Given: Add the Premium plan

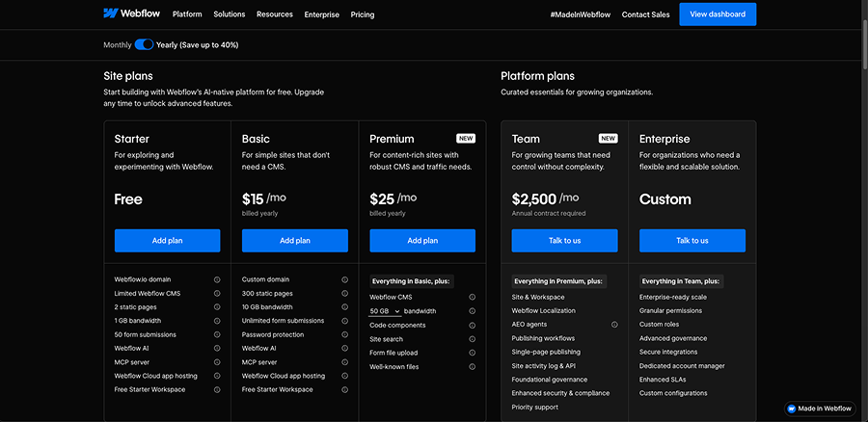Looking at the screenshot, I should (x=422, y=241).
